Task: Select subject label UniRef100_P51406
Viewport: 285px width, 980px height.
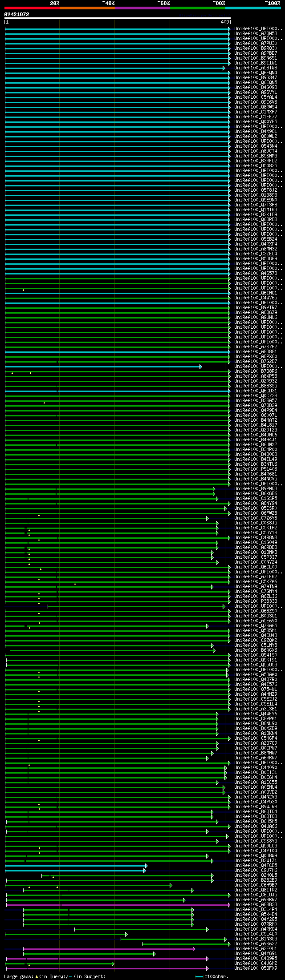Action: (256, 469)
